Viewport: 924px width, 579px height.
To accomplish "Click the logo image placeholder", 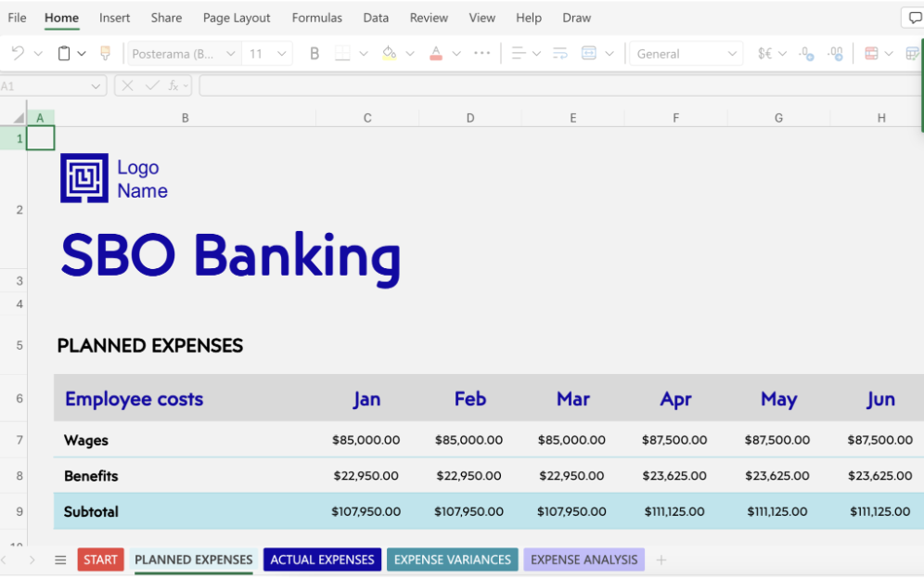I will point(84,178).
